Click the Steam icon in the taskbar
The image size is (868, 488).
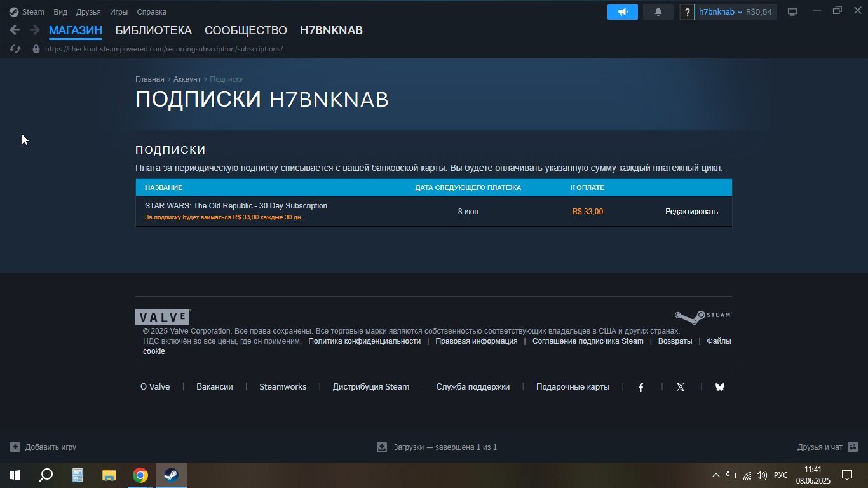click(172, 475)
